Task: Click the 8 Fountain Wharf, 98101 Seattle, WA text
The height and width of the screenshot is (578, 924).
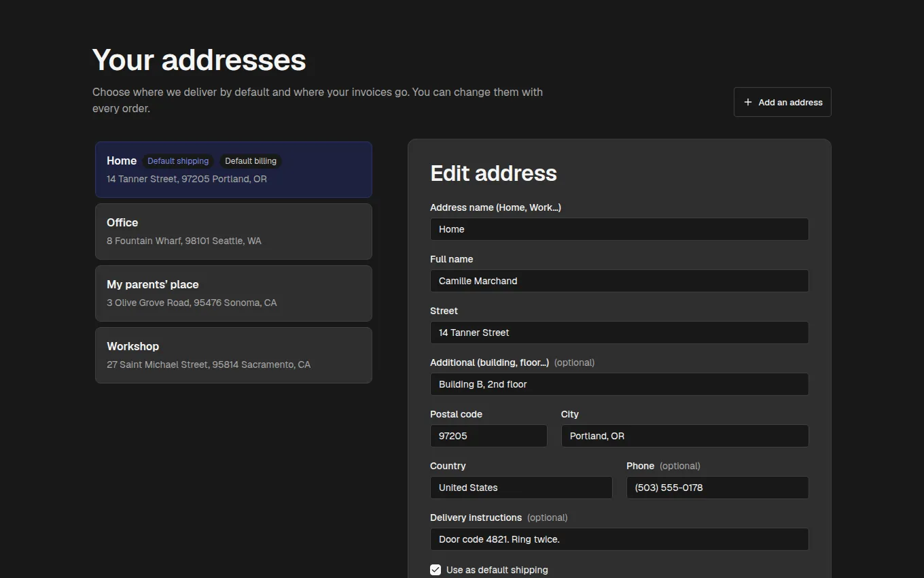Action: tap(184, 241)
